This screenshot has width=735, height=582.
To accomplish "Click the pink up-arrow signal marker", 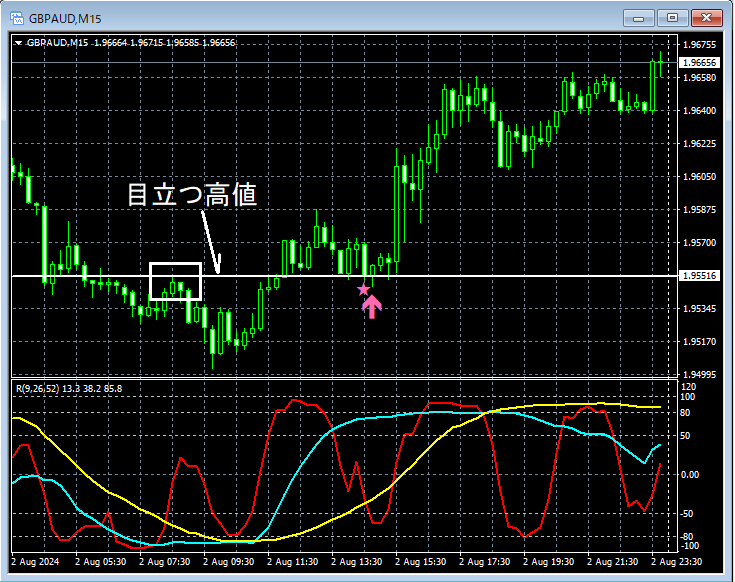I will pos(372,307).
